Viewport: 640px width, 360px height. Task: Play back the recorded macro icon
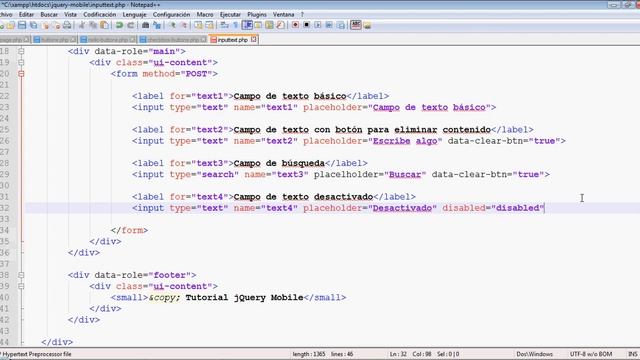click(318, 25)
